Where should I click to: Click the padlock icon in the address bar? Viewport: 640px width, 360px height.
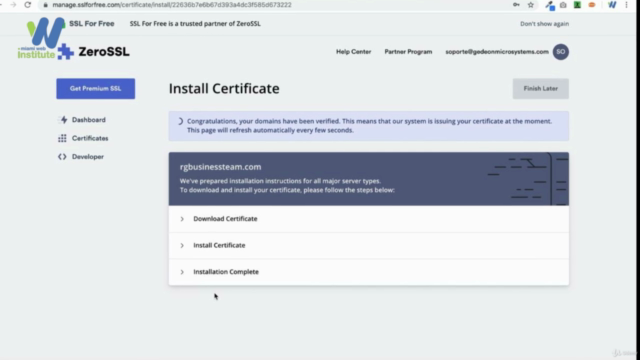[x=45, y=5]
